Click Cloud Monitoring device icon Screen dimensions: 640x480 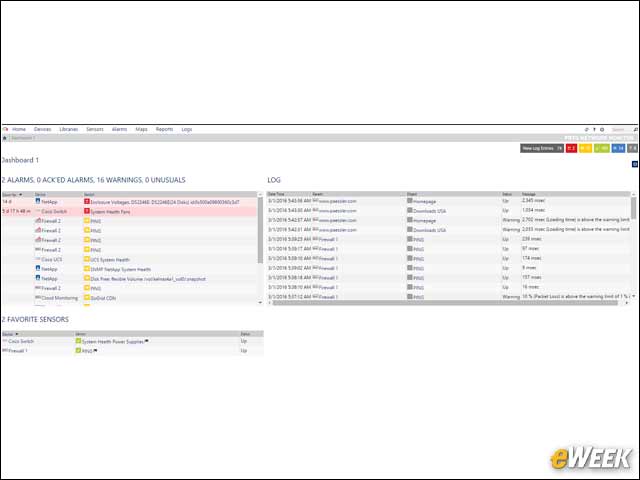[38, 298]
